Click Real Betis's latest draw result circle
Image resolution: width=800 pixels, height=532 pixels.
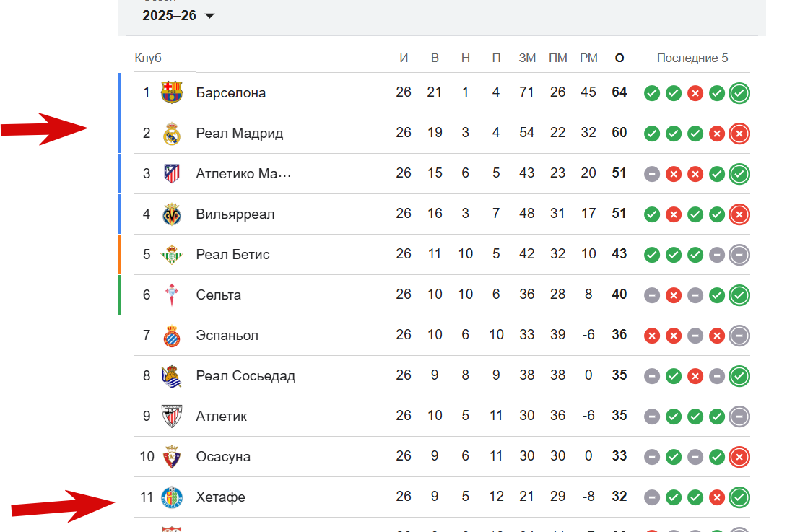[739, 255]
